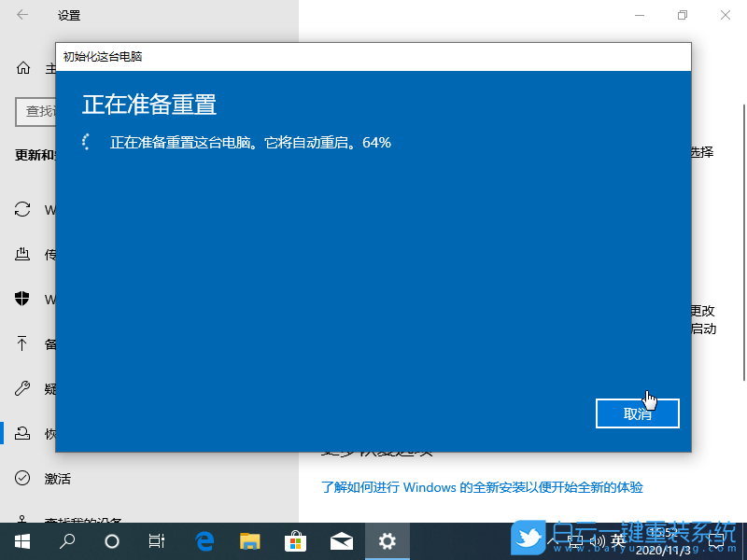Switch input language via 英 indicator

[x=619, y=539]
